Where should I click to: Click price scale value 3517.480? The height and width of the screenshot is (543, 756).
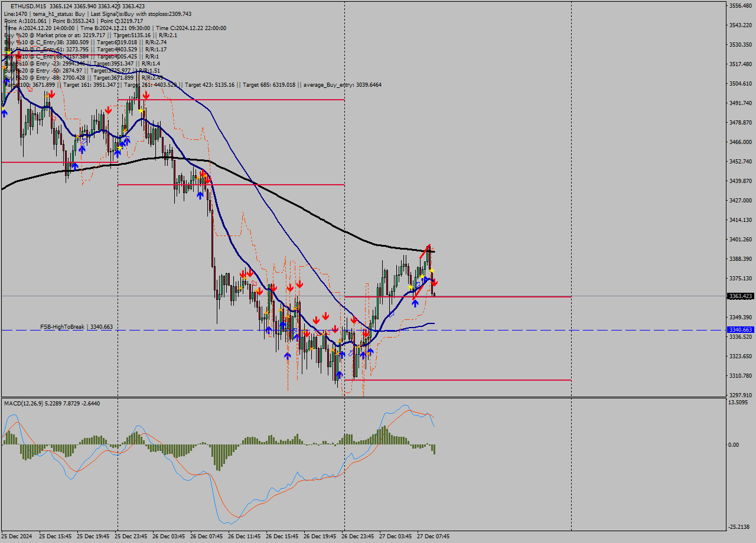pos(740,64)
